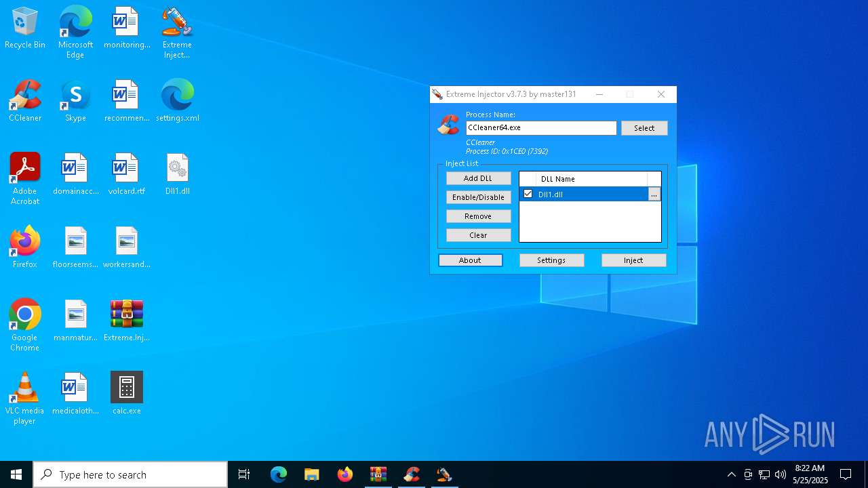
Task: Switch to WinRAR in the taskbar
Action: click(378, 474)
